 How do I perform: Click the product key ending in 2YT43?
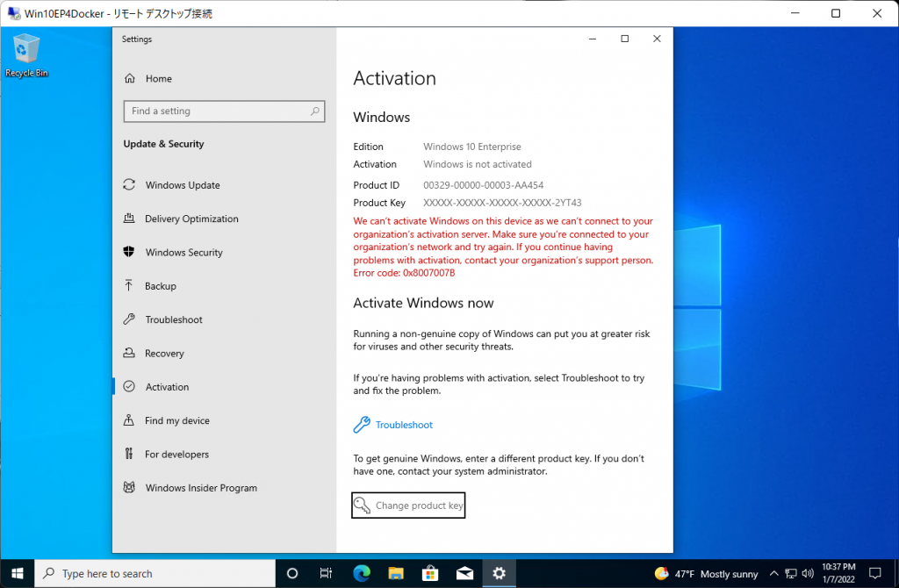[502, 203]
